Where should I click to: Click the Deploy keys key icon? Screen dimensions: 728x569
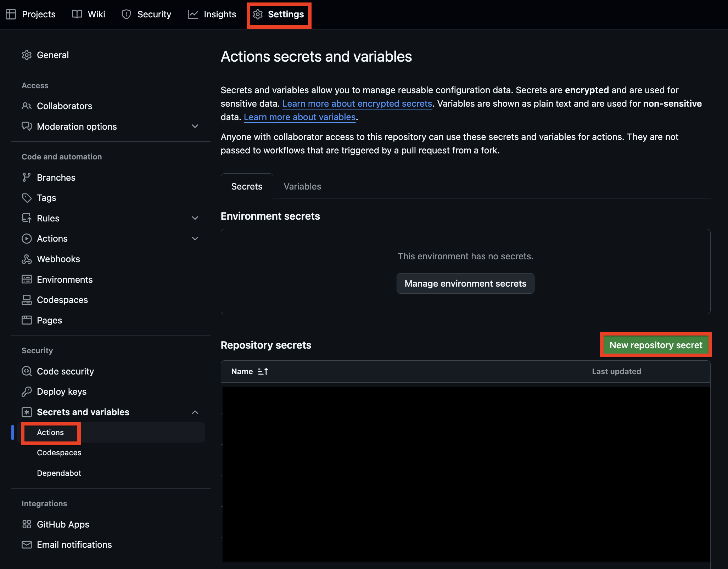pyautogui.click(x=27, y=391)
